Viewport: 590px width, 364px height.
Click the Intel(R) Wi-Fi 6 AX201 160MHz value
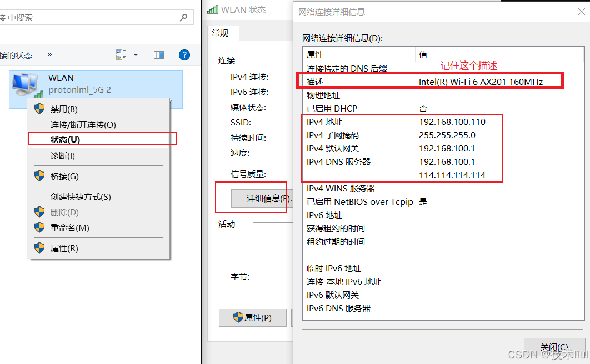(x=481, y=82)
